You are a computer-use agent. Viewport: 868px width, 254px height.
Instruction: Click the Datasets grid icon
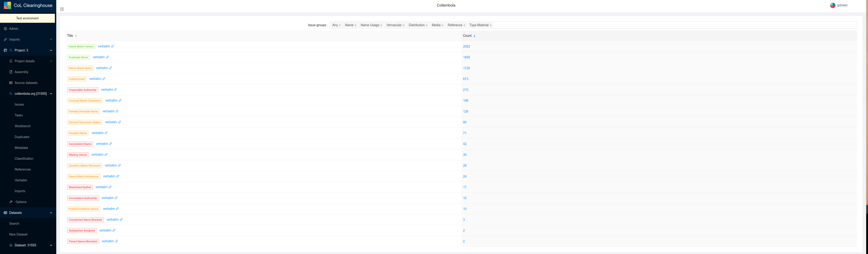(x=5, y=212)
